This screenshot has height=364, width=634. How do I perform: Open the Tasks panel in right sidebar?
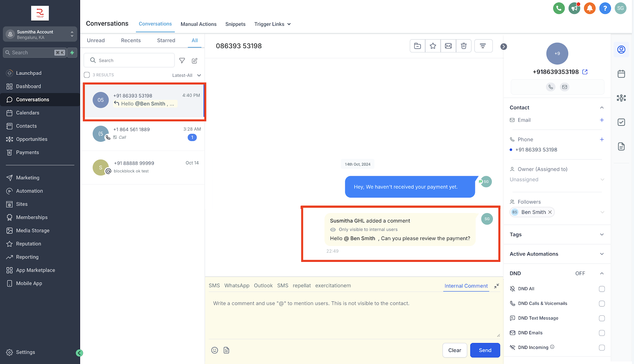[x=621, y=122]
